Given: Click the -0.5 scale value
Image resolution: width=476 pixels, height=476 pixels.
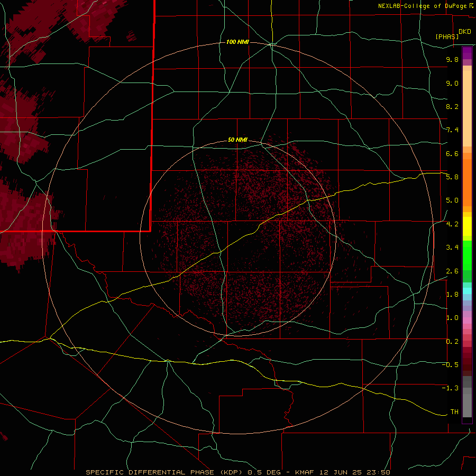Looking at the screenshot, I should [450, 364].
